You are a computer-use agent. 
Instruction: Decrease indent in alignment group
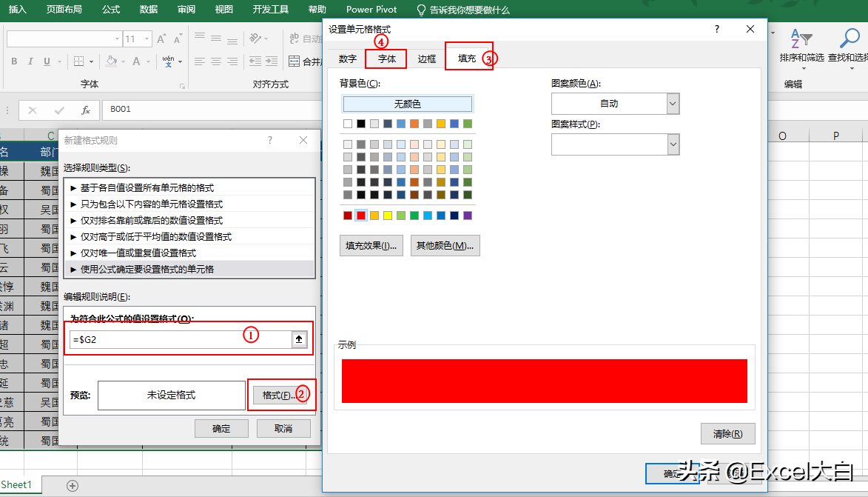click(x=255, y=61)
